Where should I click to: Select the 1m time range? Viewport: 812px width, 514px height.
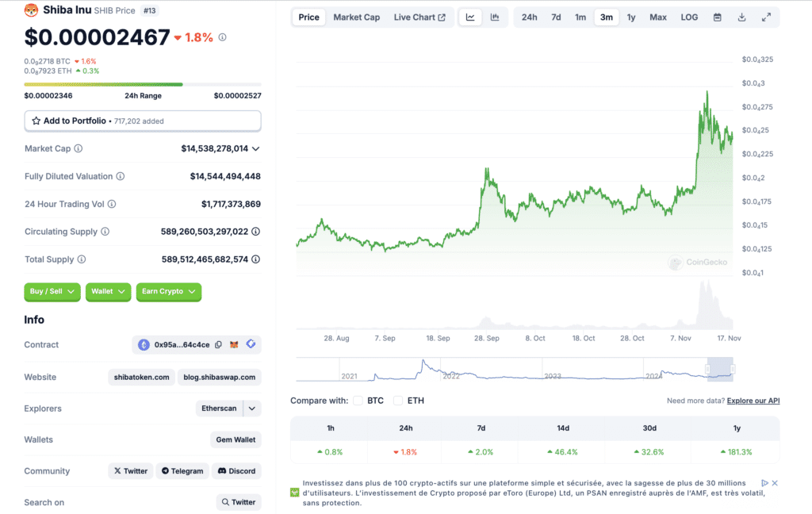point(580,17)
